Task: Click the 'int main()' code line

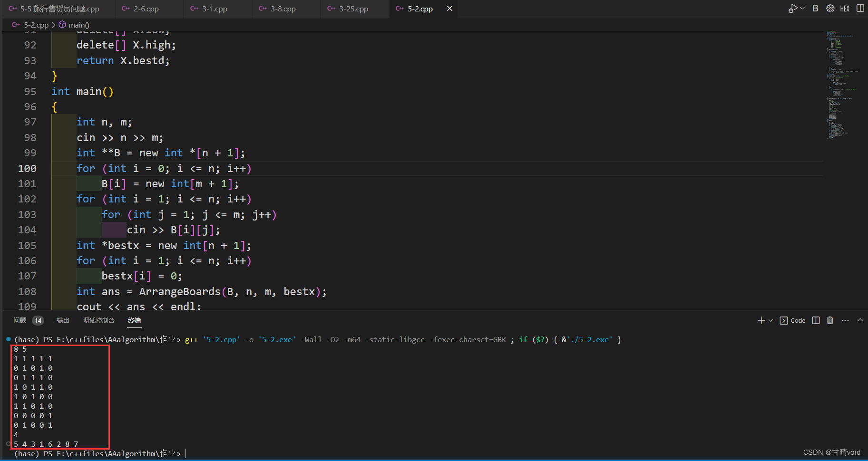Action: (x=83, y=91)
